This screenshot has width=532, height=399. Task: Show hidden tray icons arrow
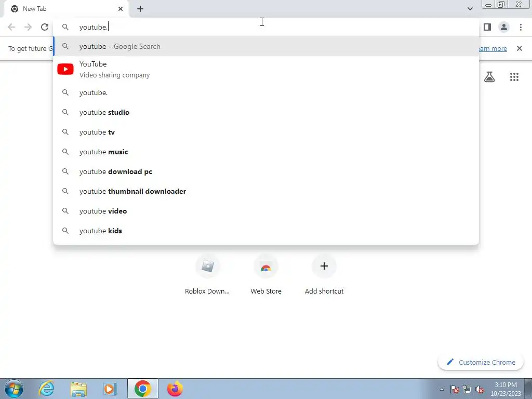point(442,389)
